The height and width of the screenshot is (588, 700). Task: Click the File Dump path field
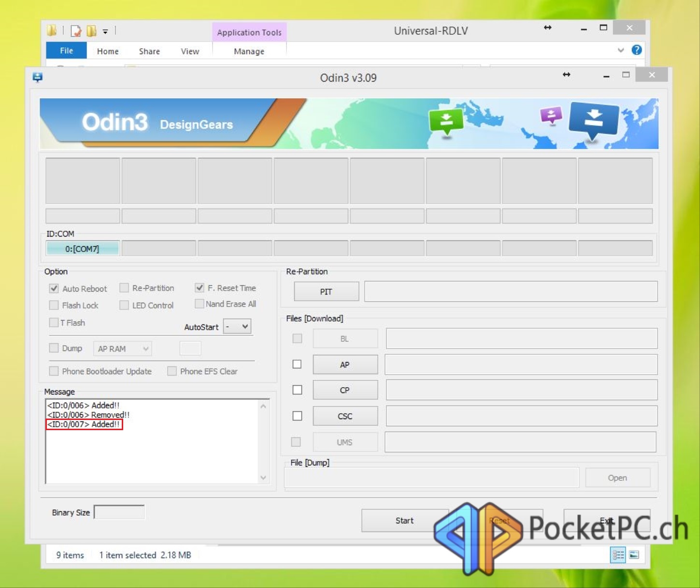coord(431,477)
